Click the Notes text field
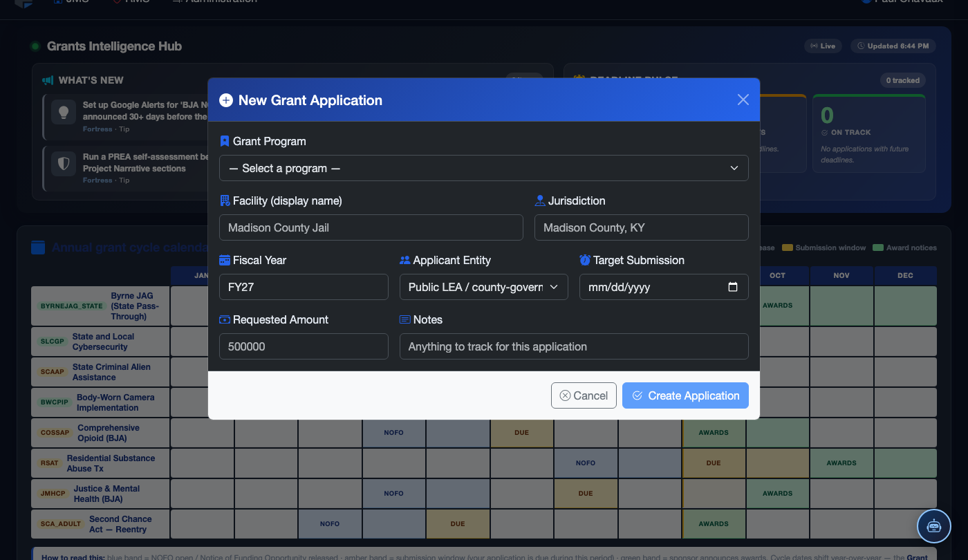968x560 pixels. [574, 346]
